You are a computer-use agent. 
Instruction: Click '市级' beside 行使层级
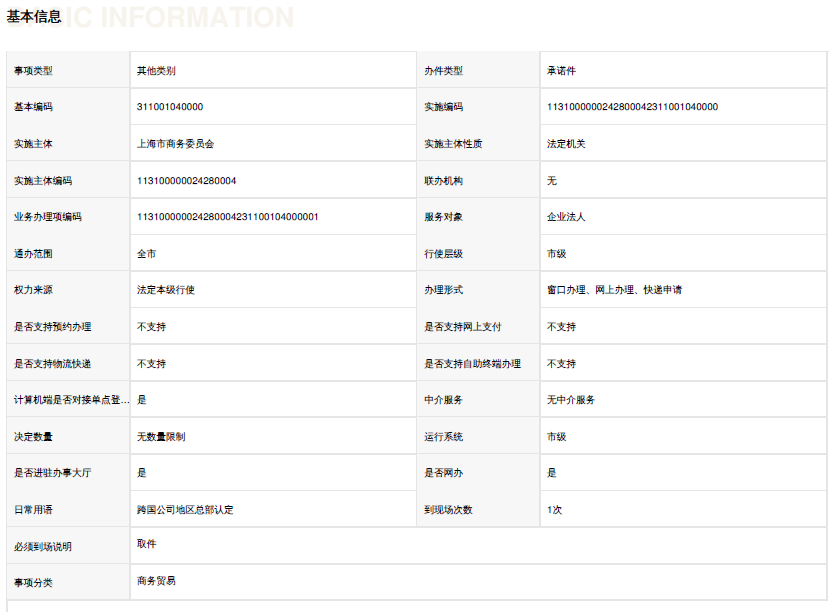point(556,254)
